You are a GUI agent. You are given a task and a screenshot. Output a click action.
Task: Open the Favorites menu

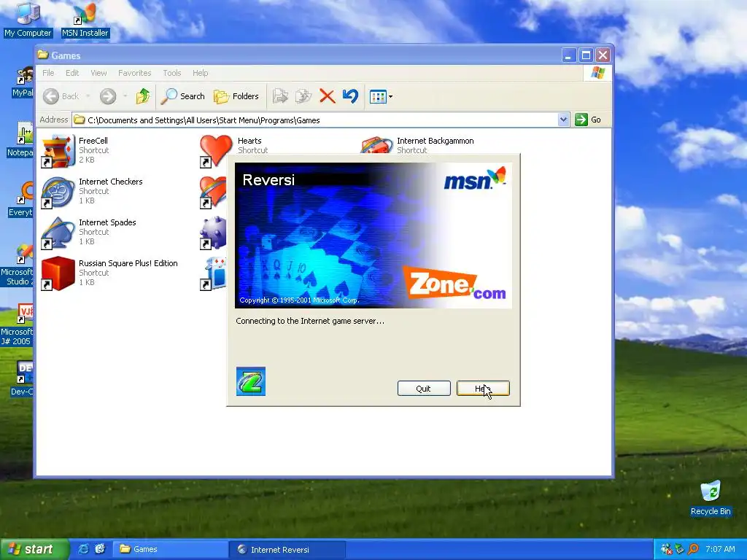(x=135, y=73)
